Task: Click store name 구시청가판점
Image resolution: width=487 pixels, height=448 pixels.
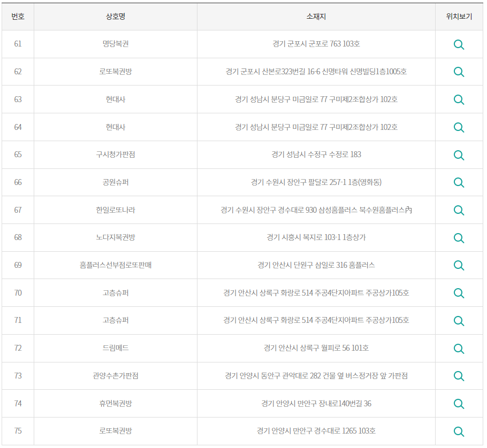Action: pyautogui.click(x=116, y=155)
